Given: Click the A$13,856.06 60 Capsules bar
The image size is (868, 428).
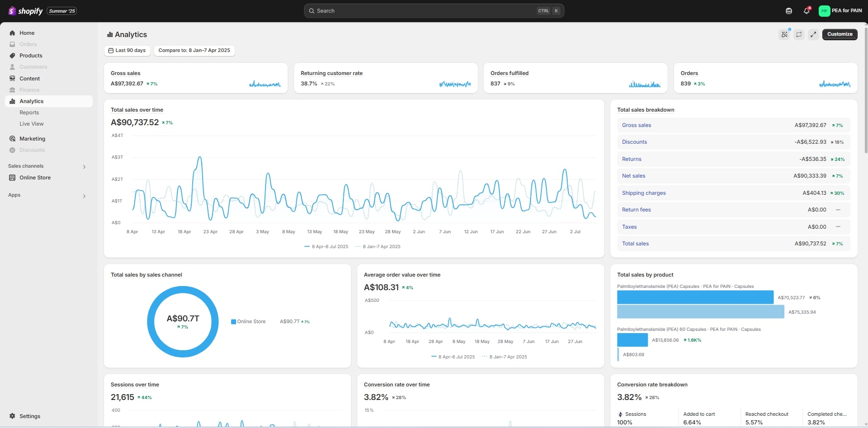Looking at the screenshot, I should (x=632, y=340).
